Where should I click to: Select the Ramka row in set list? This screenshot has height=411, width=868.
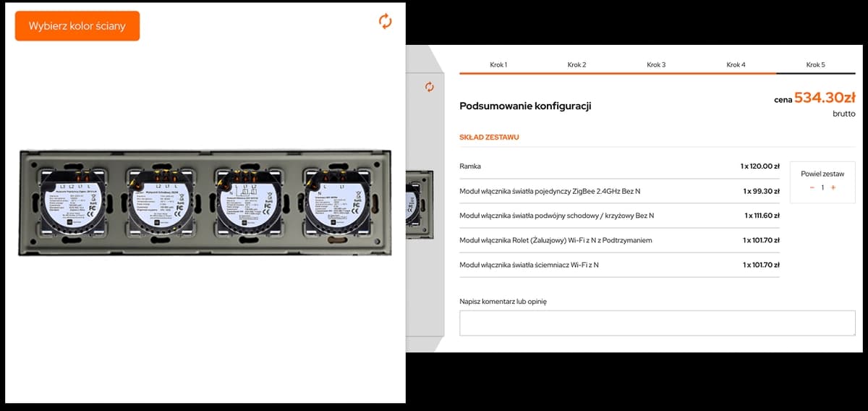(619, 166)
